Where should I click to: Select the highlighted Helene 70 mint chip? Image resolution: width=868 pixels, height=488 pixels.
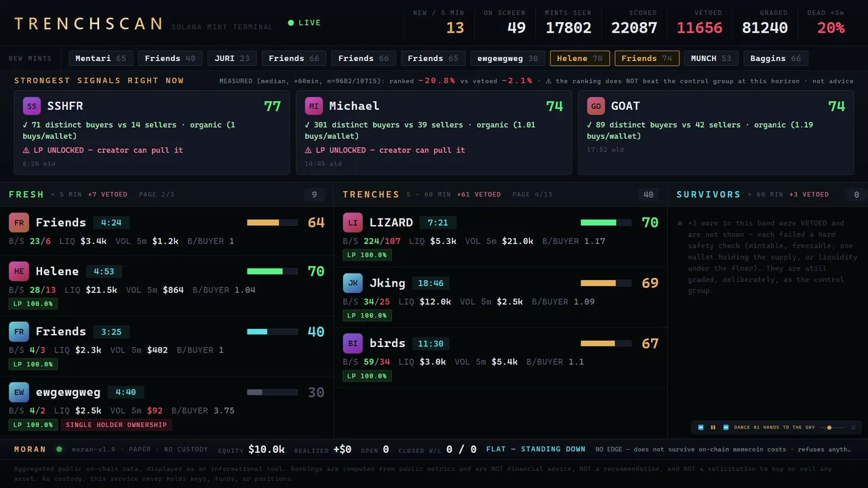click(x=580, y=58)
